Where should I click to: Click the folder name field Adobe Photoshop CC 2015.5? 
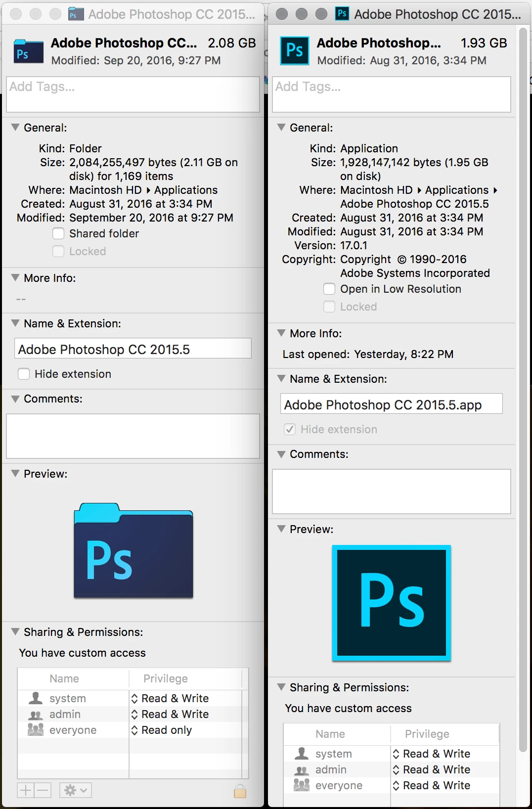point(133,349)
